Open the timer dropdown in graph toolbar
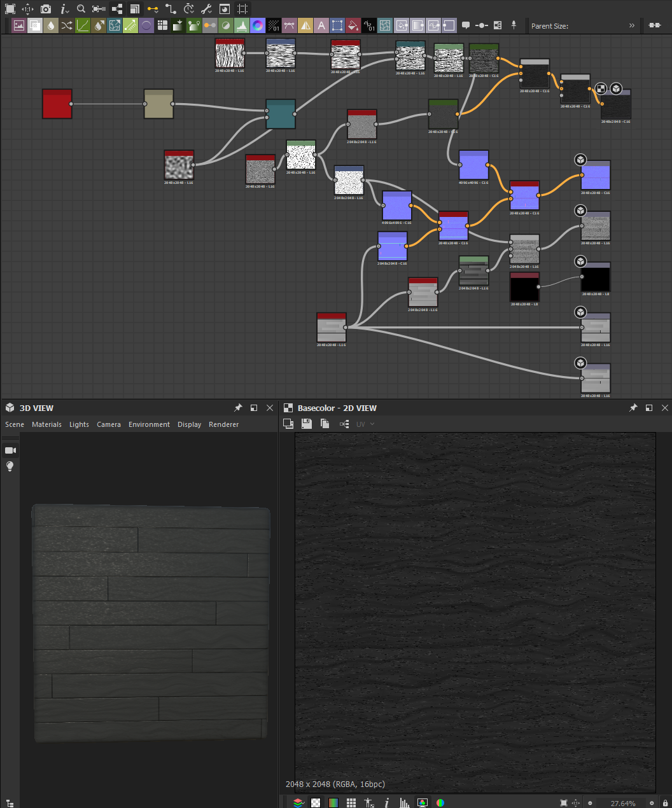This screenshot has height=808, width=672. [x=189, y=9]
